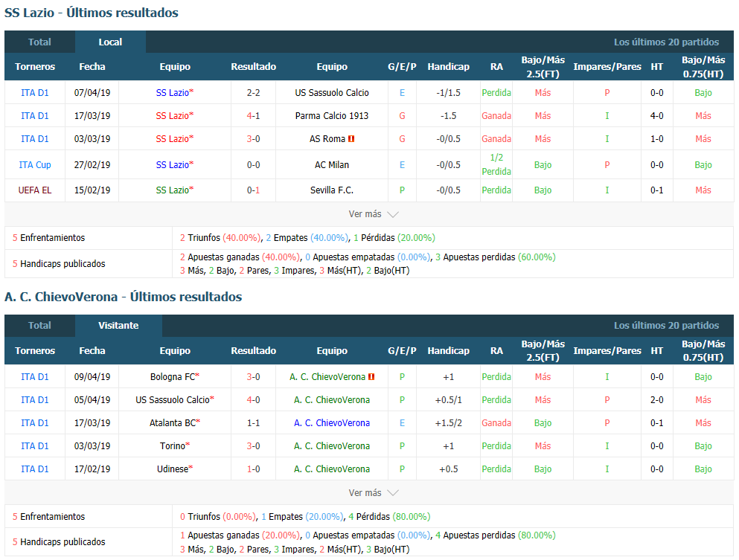
Task: Click result 2-2 versus Sassuolo
Action: click(254, 93)
